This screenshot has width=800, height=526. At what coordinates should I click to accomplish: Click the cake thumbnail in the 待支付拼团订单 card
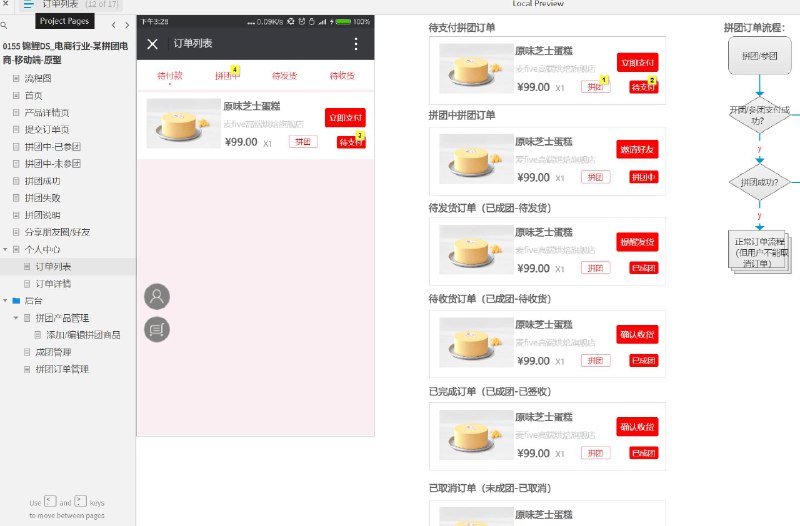tap(476, 68)
